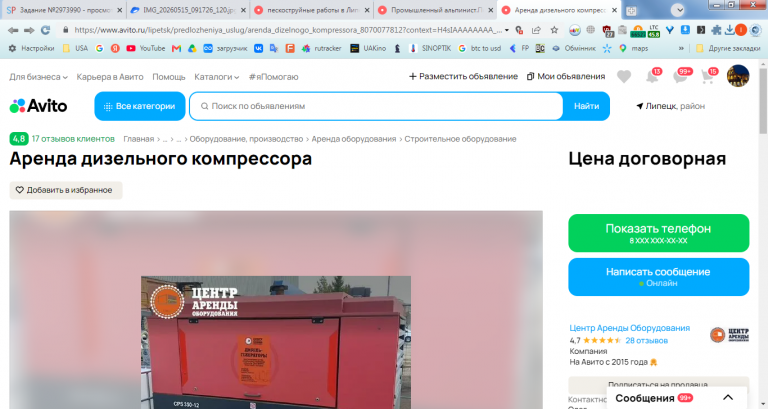768x409 pixels.
Task: Open 'Центр Аренды Оборудования' seller link
Action: tap(629, 328)
